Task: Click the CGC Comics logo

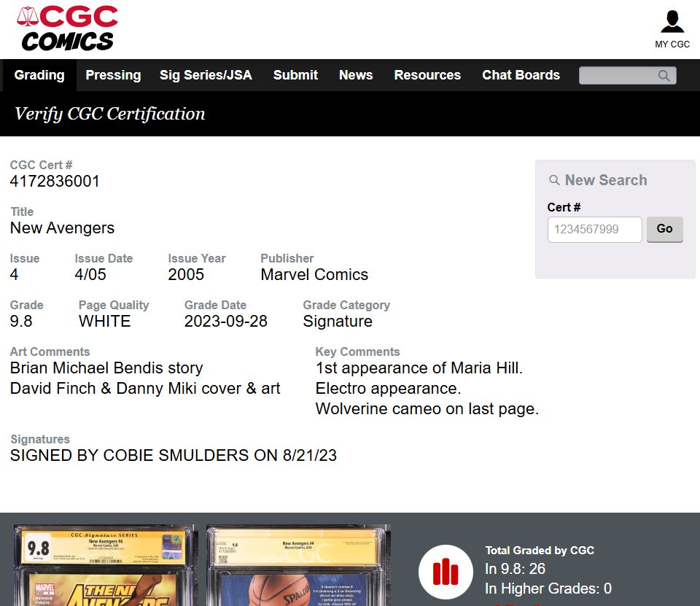Action: click(67, 28)
